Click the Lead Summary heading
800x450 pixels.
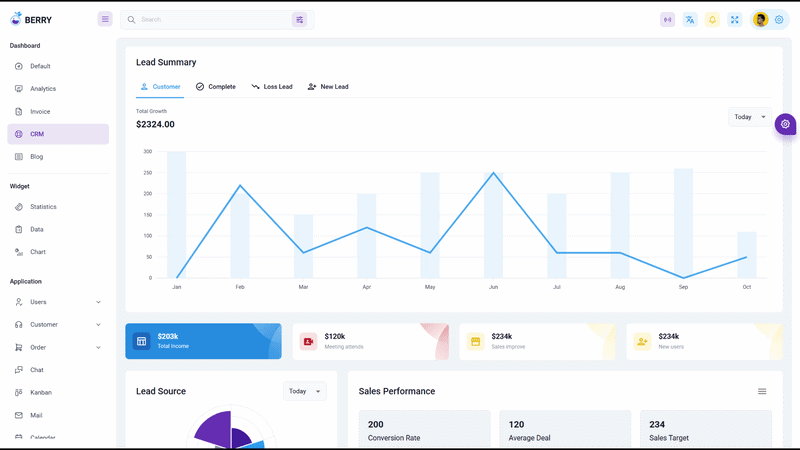pos(166,62)
